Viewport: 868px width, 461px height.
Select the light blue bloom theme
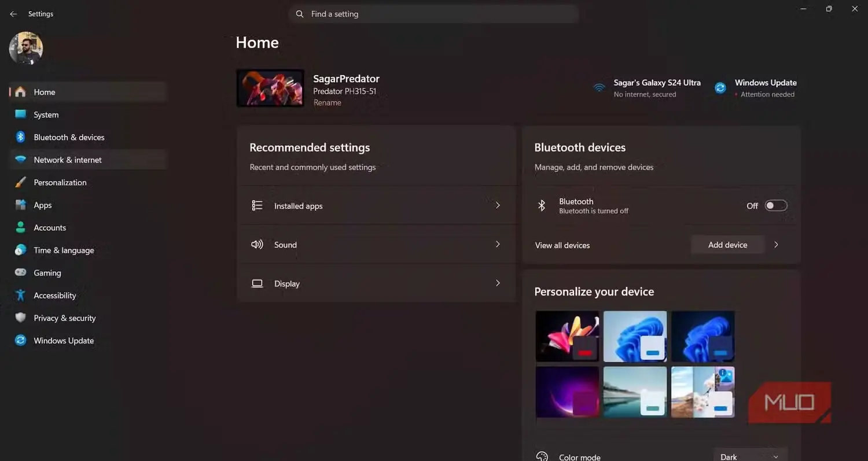635,336
